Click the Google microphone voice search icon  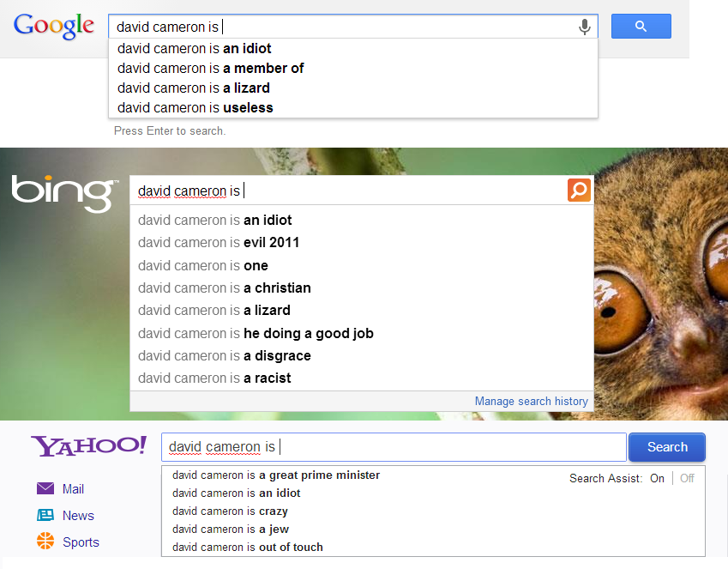[x=585, y=27]
